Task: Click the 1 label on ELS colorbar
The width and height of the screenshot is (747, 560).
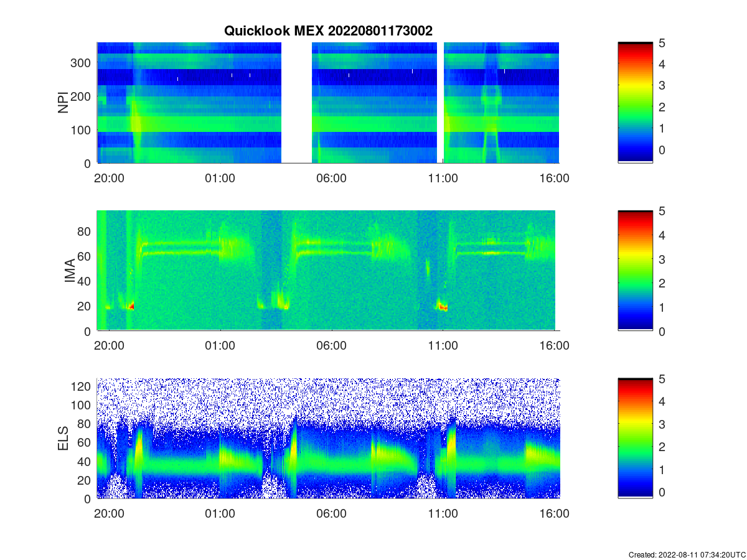Action: pos(662,470)
